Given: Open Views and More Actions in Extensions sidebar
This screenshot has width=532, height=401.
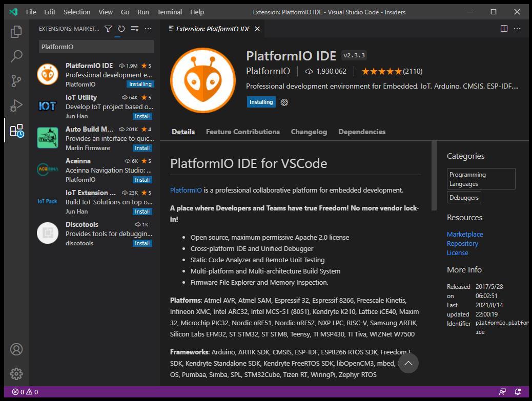Looking at the screenshot, I should tap(148, 29).
